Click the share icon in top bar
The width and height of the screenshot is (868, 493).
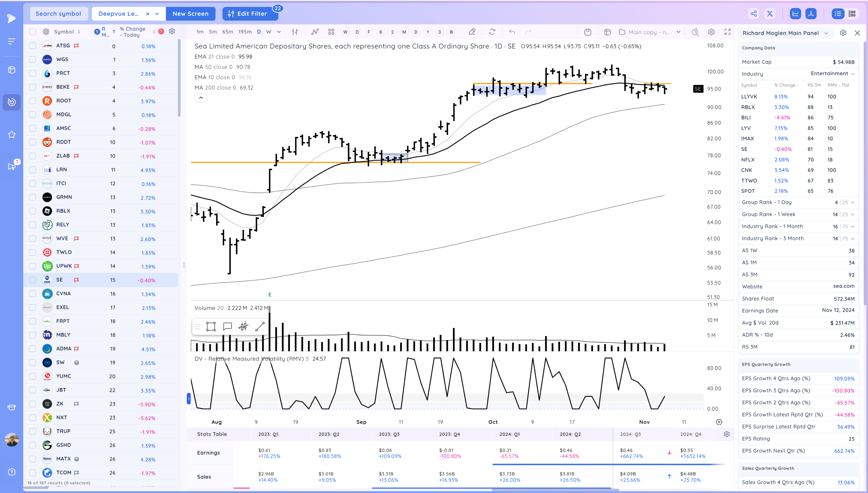coord(753,13)
